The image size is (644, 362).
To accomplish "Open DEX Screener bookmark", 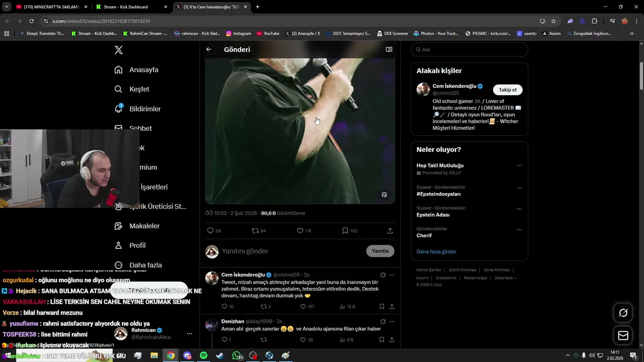I will coord(392,34).
